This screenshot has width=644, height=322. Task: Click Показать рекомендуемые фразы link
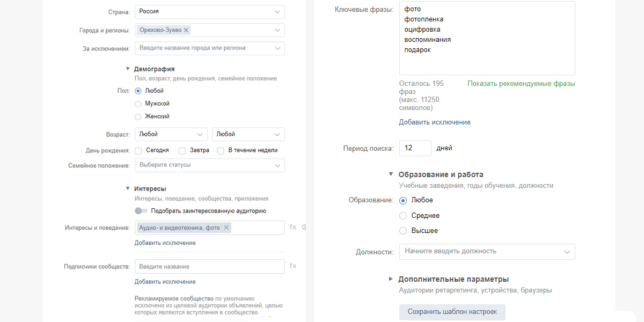point(521,84)
